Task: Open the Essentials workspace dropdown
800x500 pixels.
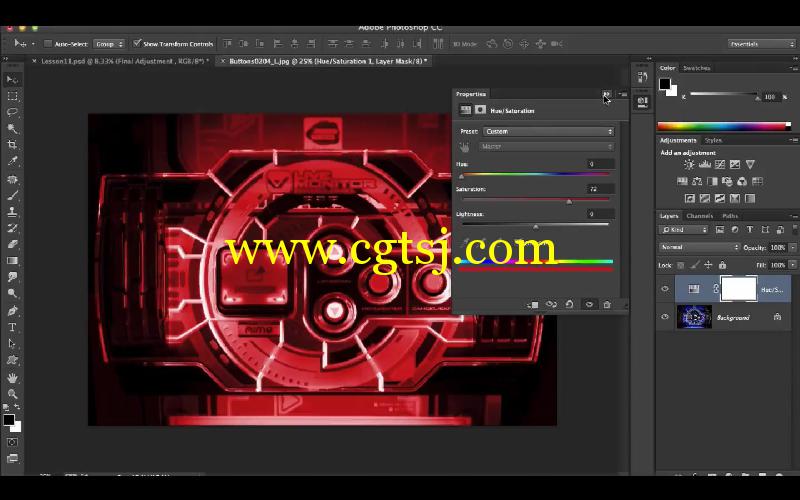Action: tap(762, 44)
